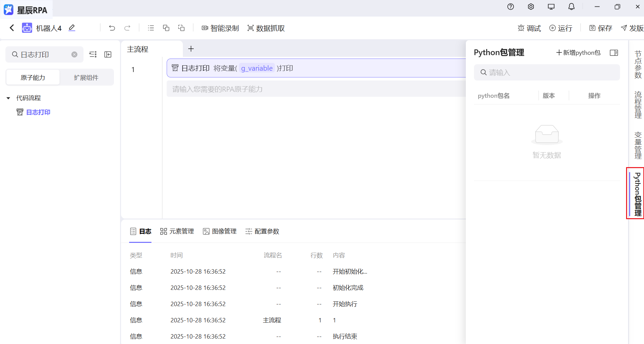This screenshot has height=344, width=644.
Task: Click the g_variable variable chip
Action: click(x=257, y=68)
